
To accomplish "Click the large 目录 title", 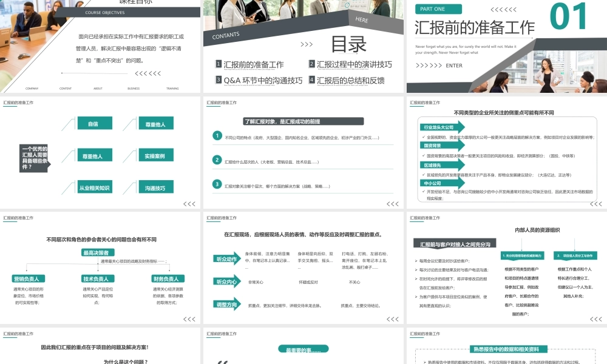I will [x=348, y=44].
